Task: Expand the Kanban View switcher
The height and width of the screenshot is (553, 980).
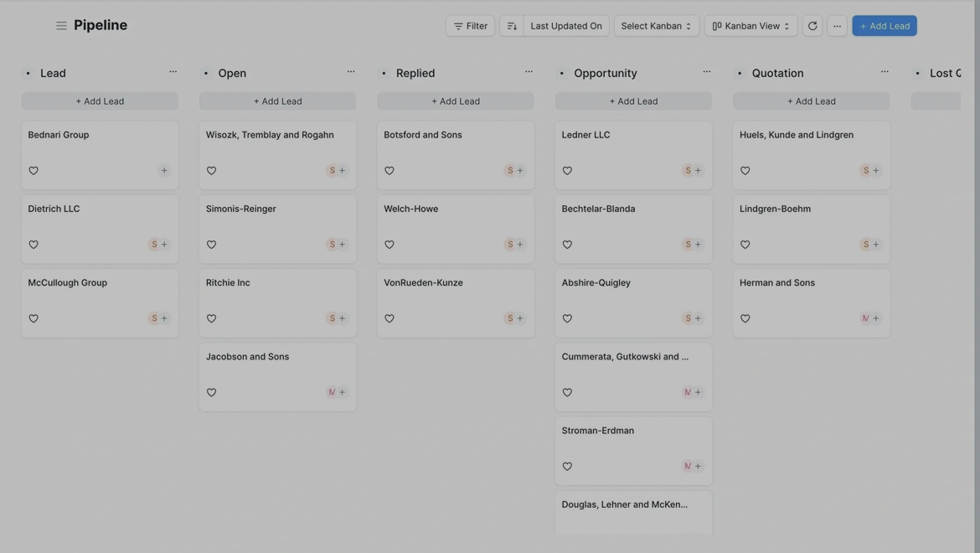Action: tap(750, 26)
